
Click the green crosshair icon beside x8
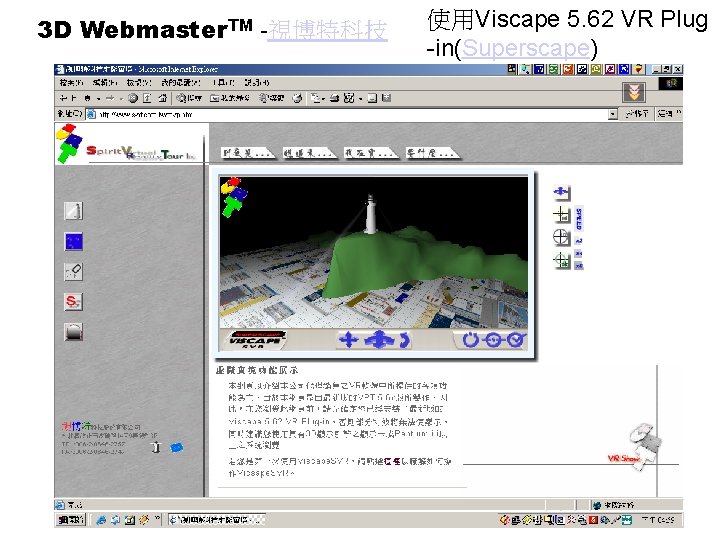[x=562, y=260]
